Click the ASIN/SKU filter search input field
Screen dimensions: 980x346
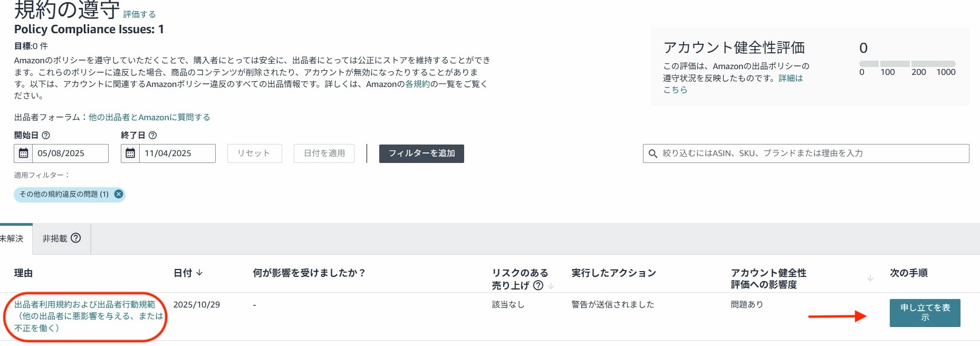[x=791, y=153]
